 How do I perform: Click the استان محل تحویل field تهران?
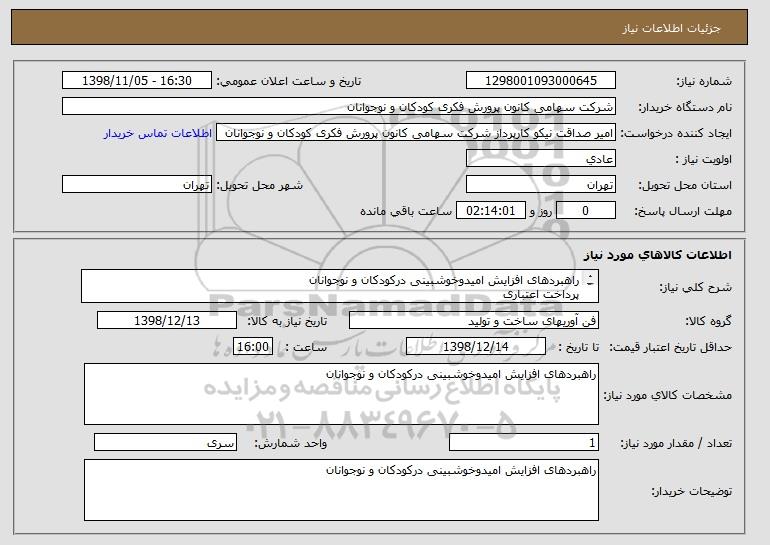point(541,185)
